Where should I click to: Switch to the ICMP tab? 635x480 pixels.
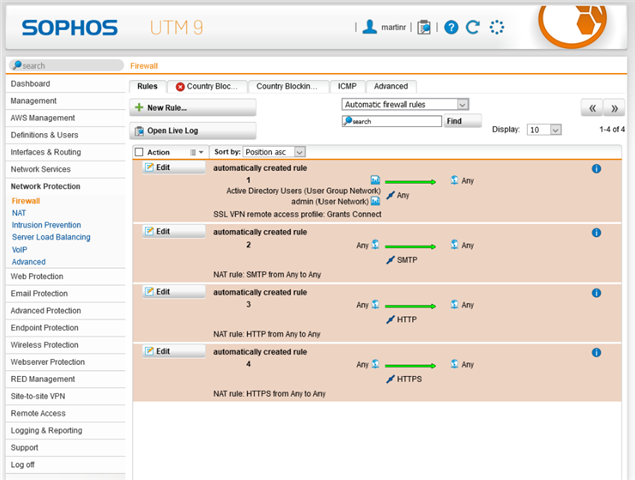(347, 86)
